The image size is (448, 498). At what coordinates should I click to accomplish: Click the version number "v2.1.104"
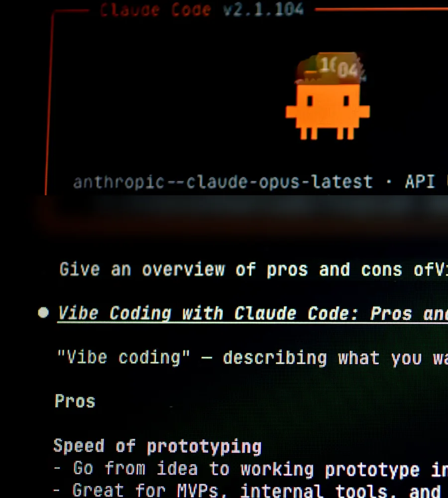coord(263,10)
